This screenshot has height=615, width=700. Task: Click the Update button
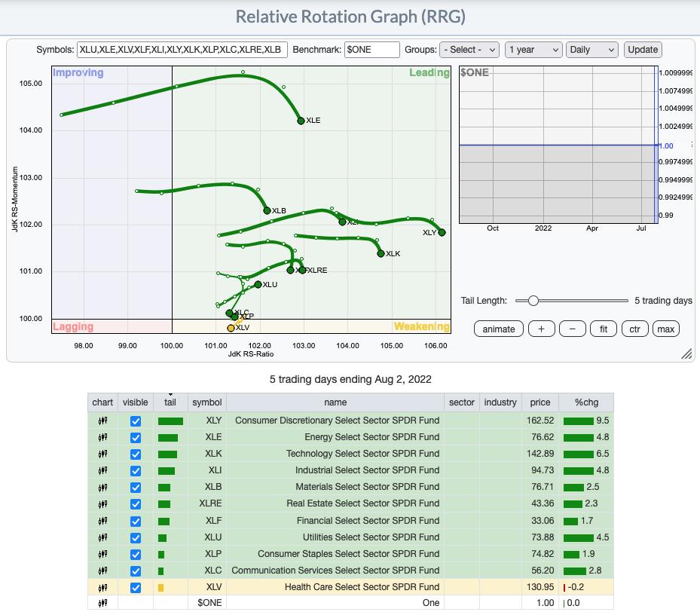pos(643,50)
